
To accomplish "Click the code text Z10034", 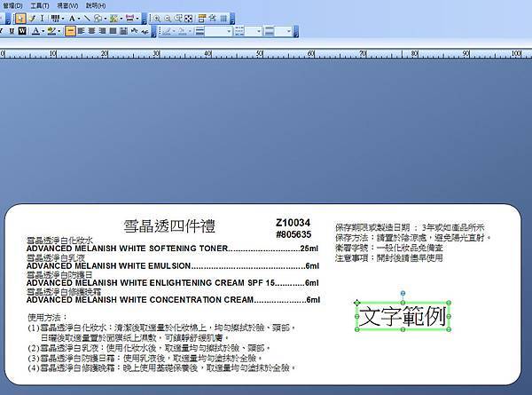I will 293,223.
